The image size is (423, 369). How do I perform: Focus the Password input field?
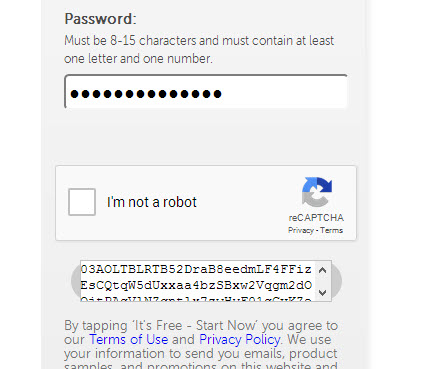click(x=206, y=92)
